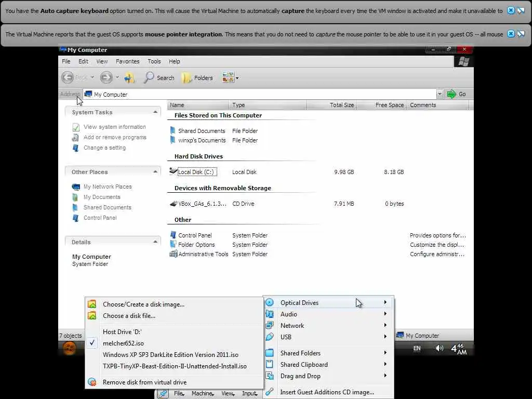
Task: Click Change a setting link
Action: [x=104, y=148]
